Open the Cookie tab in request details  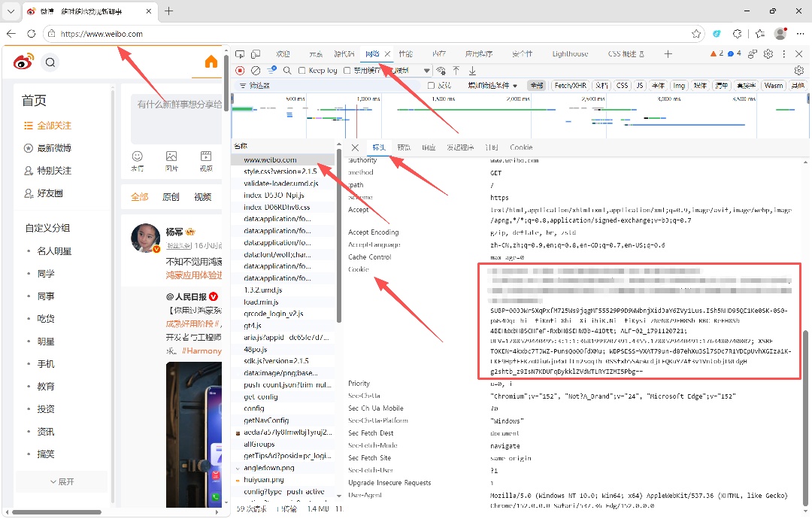[521, 147]
